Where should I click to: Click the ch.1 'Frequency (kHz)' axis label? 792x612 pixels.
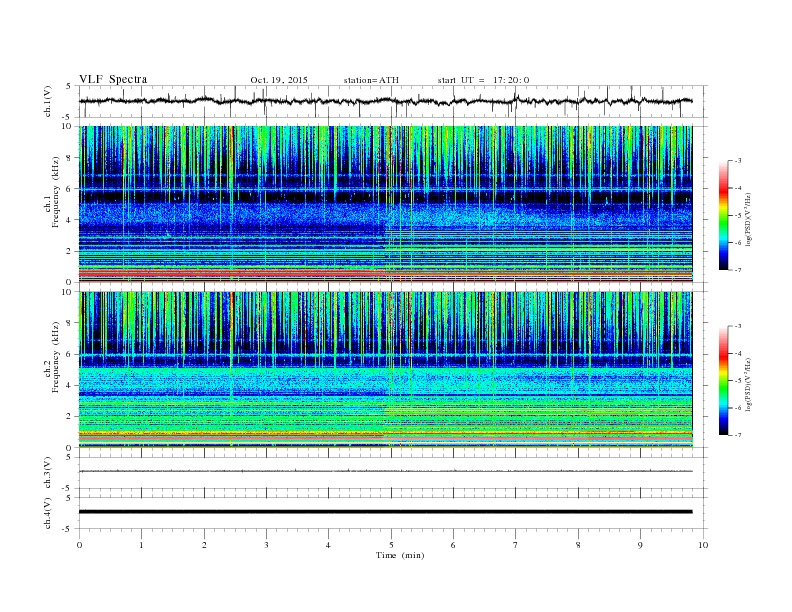tap(56, 192)
